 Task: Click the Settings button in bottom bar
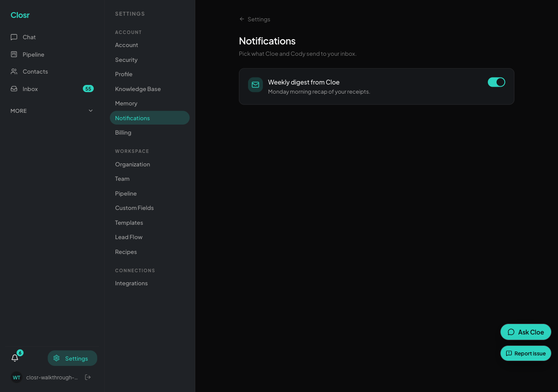tap(72, 358)
